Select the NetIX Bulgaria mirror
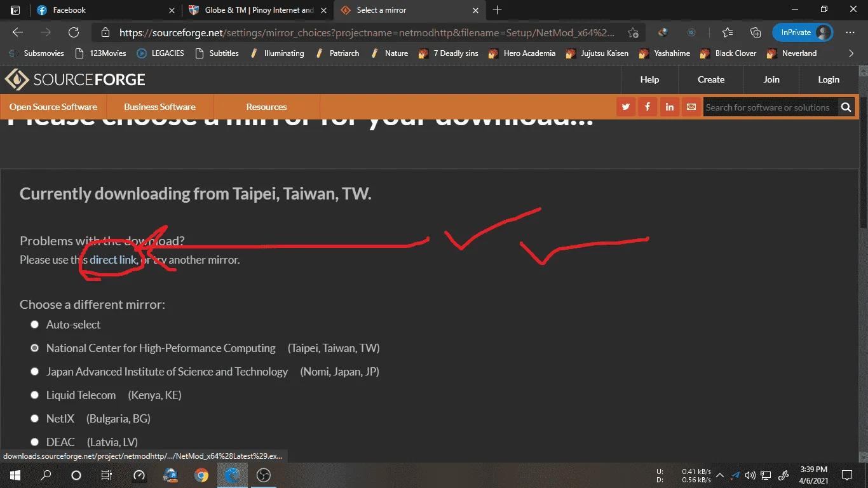This screenshot has width=868, height=488. [x=35, y=419]
